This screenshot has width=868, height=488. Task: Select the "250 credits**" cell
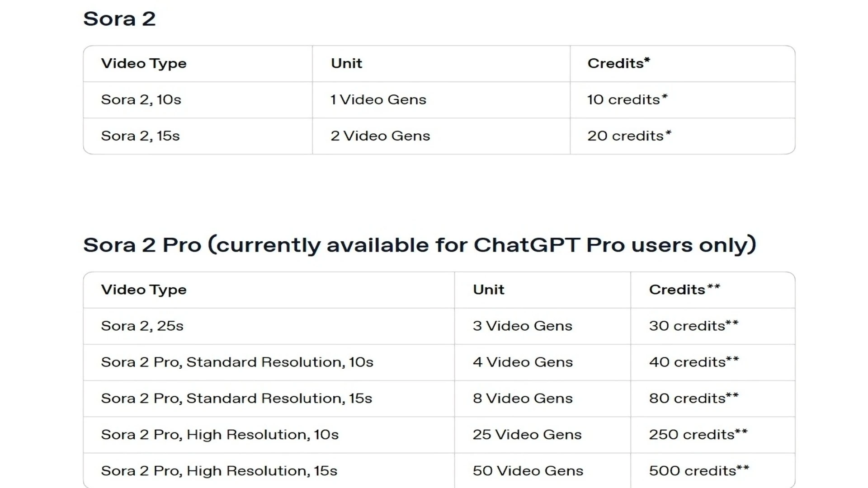tap(698, 434)
